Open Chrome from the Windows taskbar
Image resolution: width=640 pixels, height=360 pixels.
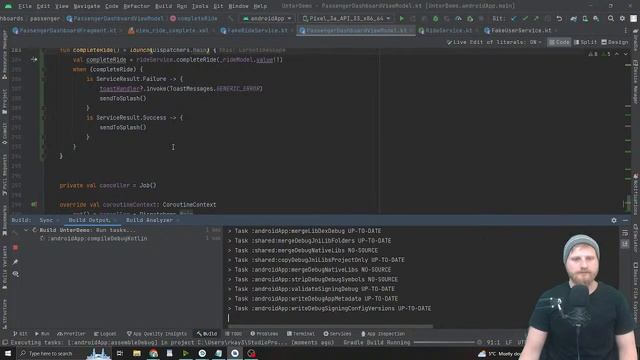pyautogui.click(x=153, y=353)
